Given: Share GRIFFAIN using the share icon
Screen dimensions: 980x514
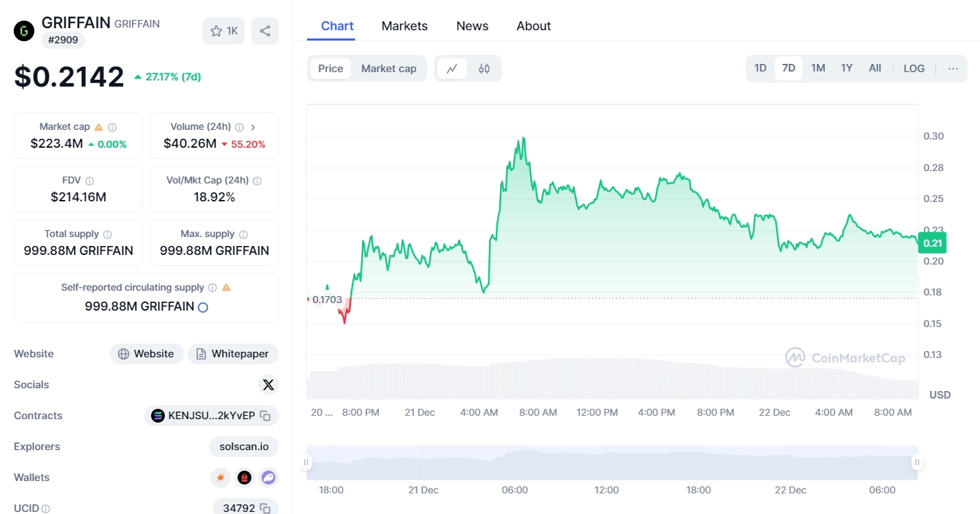Looking at the screenshot, I should tap(265, 30).
